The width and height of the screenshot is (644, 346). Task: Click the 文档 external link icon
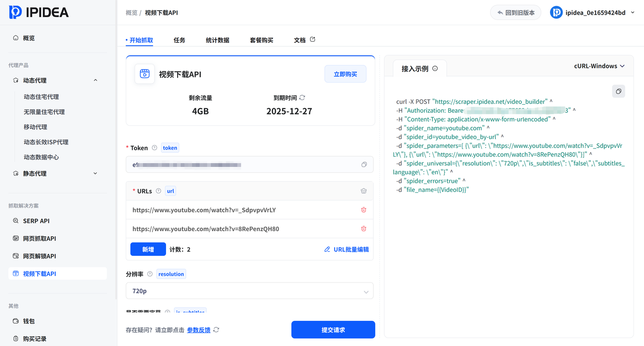click(312, 39)
